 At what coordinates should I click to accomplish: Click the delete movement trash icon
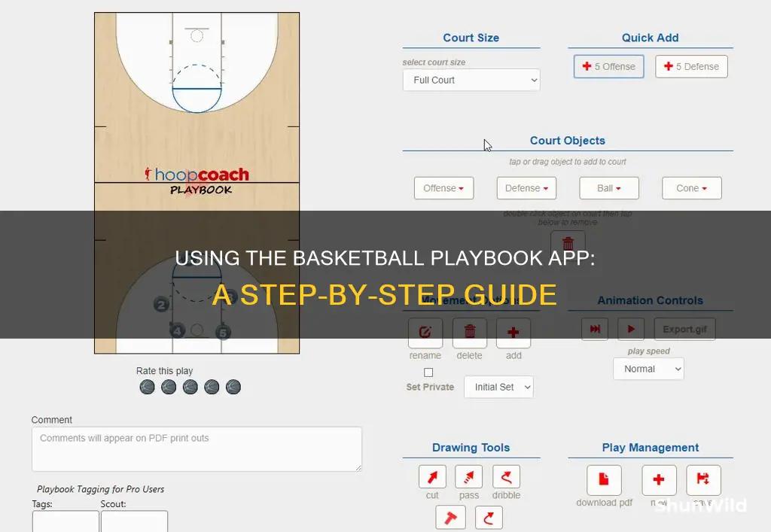(470, 333)
